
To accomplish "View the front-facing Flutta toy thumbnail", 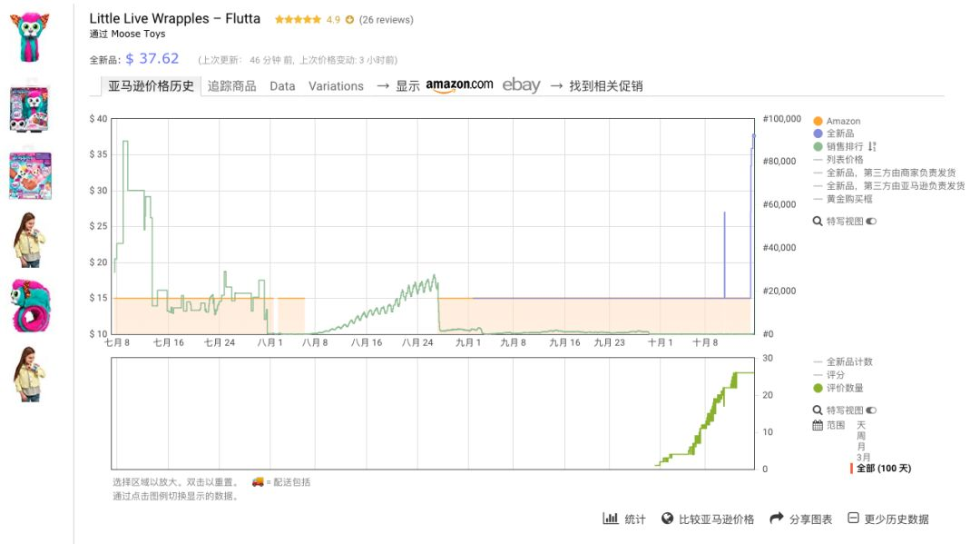I will [x=29, y=37].
